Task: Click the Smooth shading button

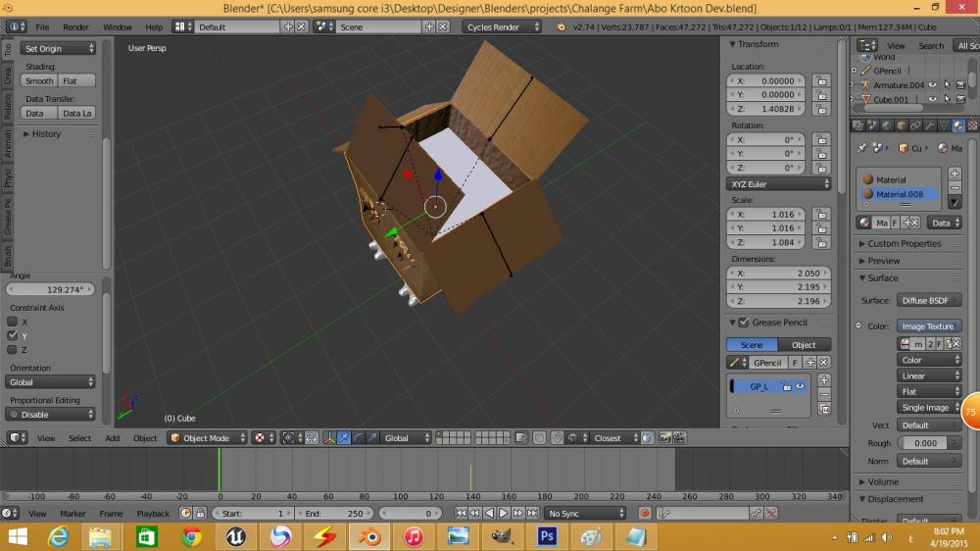Action: 39,81
